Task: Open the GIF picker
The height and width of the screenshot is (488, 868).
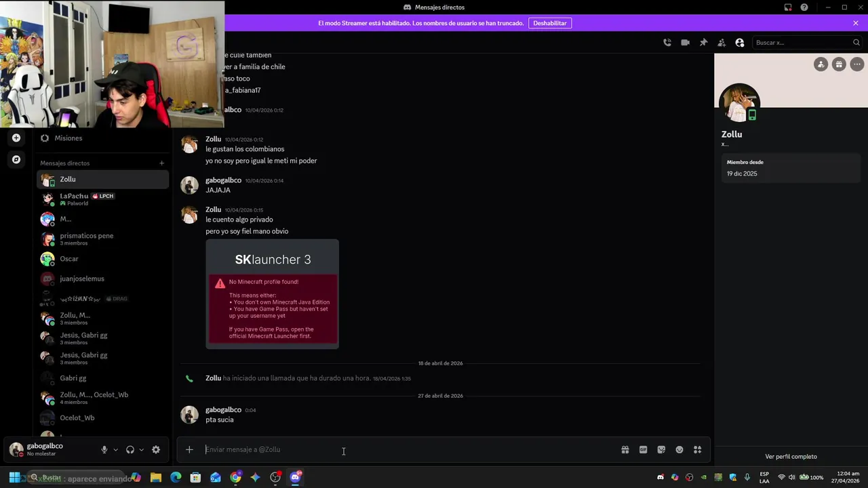Action: [x=643, y=449]
